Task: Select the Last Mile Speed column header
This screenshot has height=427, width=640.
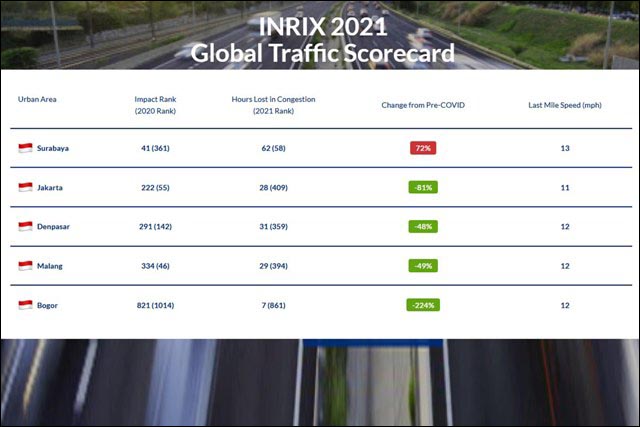Action: coord(565,105)
